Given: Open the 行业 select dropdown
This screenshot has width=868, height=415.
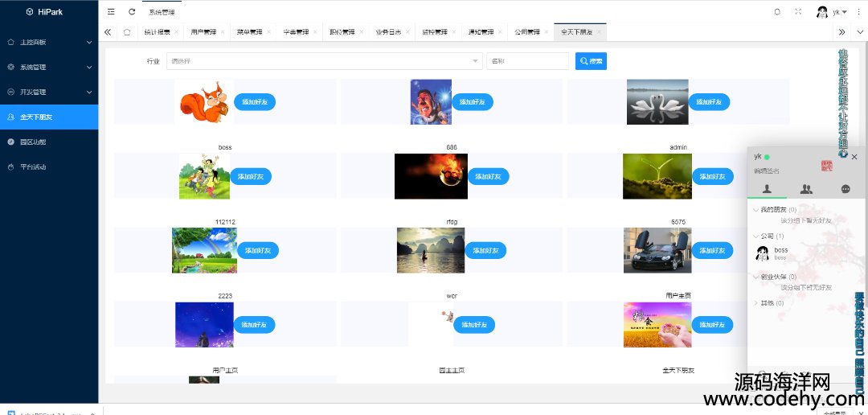Looking at the screenshot, I should pos(325,61).
